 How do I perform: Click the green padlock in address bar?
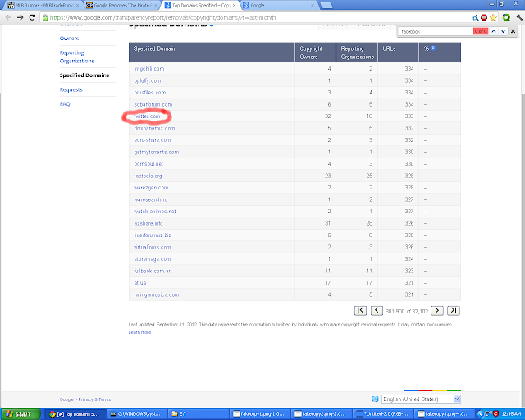pos(45,17)
